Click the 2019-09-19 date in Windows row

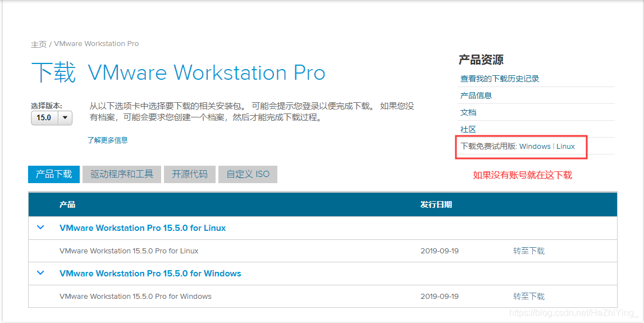[x=440, y=296]
